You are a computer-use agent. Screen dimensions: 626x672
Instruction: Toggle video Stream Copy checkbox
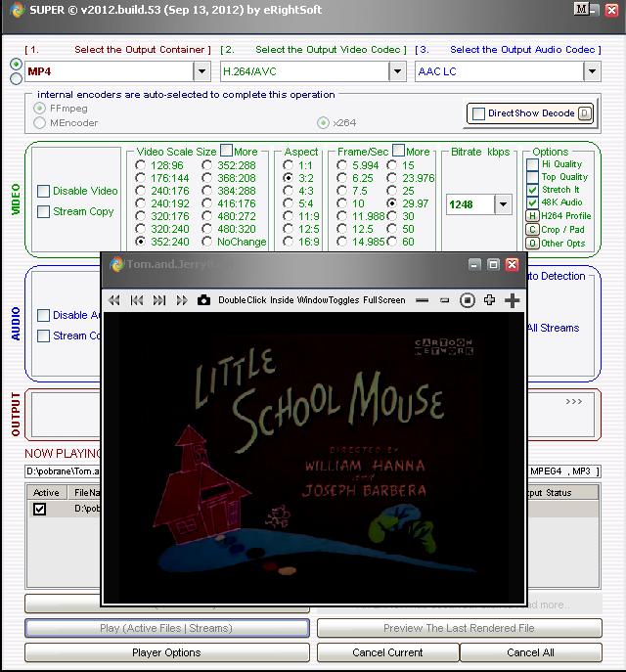[x=43, y=211]
